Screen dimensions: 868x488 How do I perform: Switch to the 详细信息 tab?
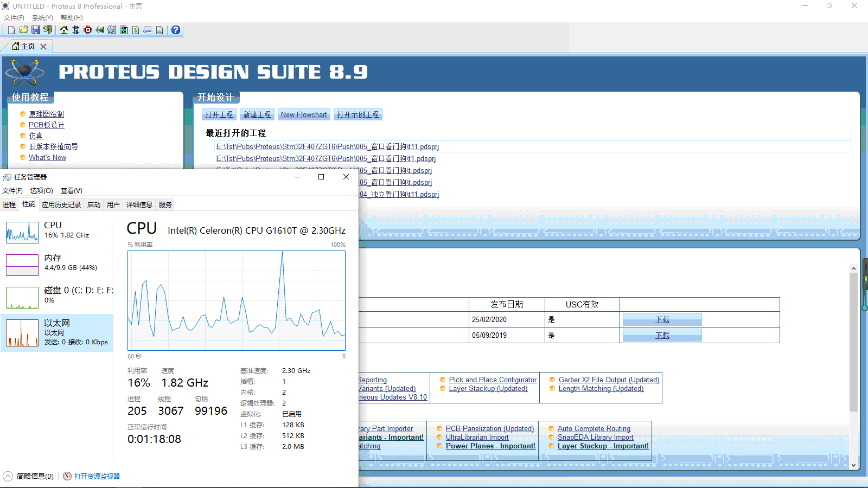click(x=139, y=205)
